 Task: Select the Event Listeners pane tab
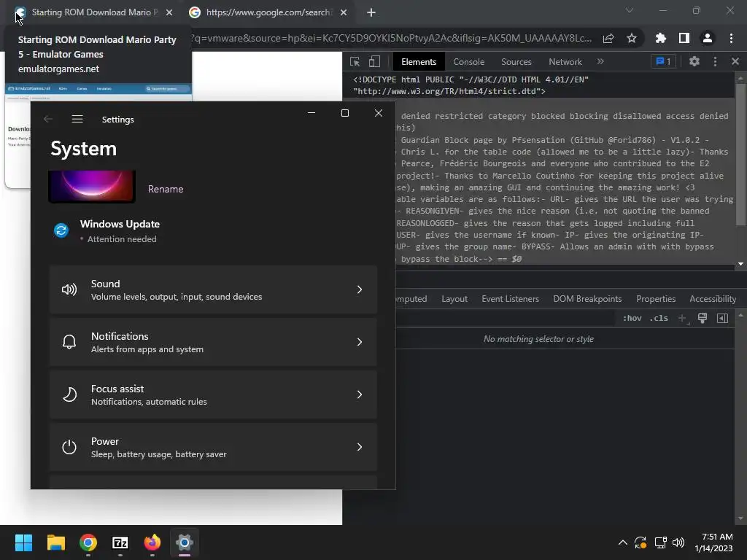coord(510,298)
